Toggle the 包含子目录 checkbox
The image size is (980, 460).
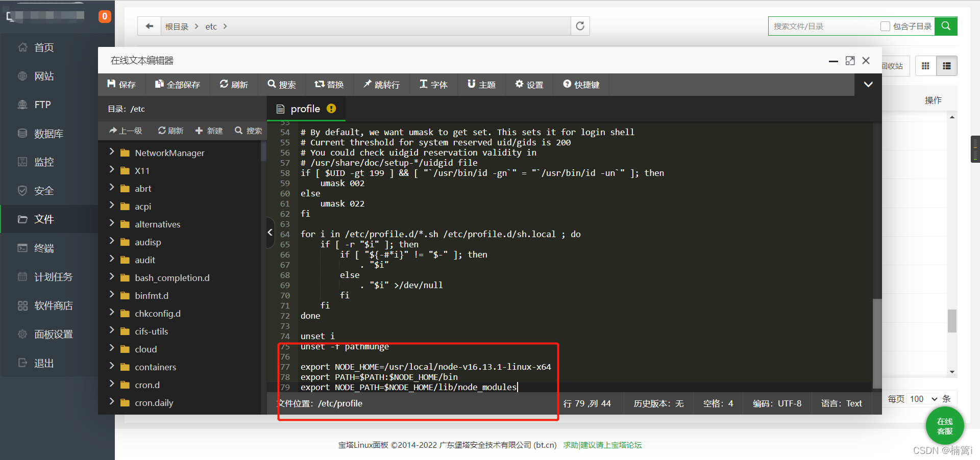[885, 27]
